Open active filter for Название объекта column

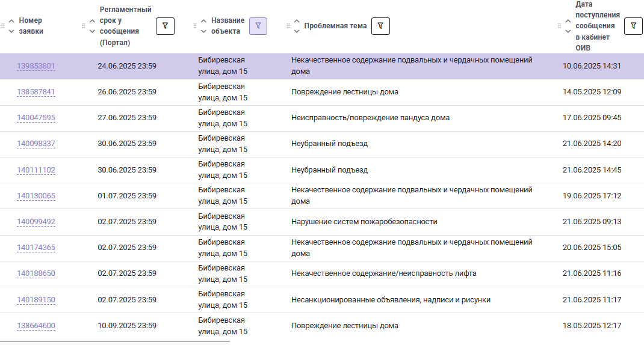coord(258,26)
